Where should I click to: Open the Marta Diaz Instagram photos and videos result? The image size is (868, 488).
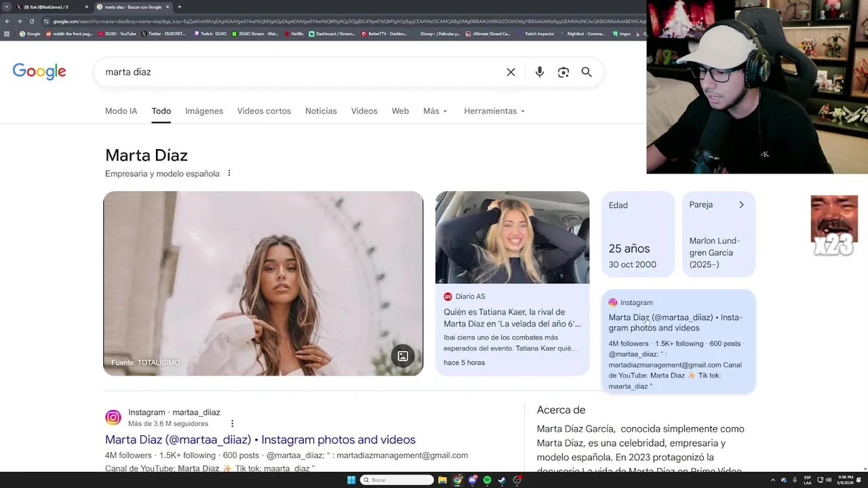(260, 440)
